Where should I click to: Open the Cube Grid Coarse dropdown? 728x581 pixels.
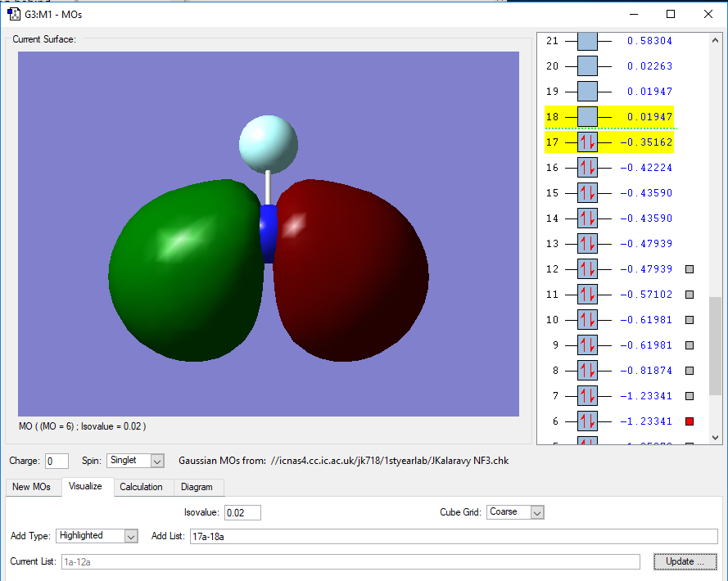515,512
